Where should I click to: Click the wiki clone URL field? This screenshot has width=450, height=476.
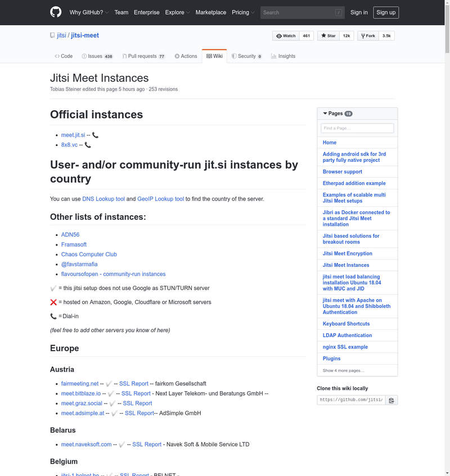click(x=351, y=400)
